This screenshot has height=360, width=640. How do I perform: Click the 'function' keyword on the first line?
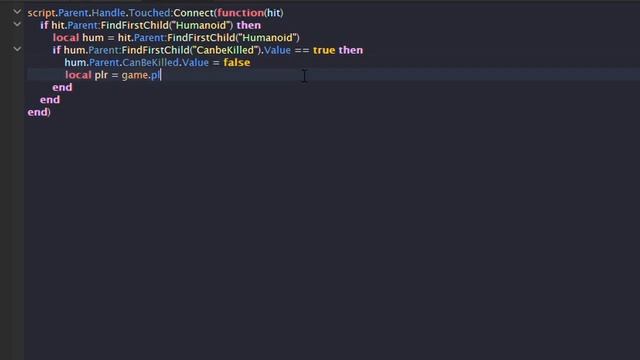click(240, 13)
